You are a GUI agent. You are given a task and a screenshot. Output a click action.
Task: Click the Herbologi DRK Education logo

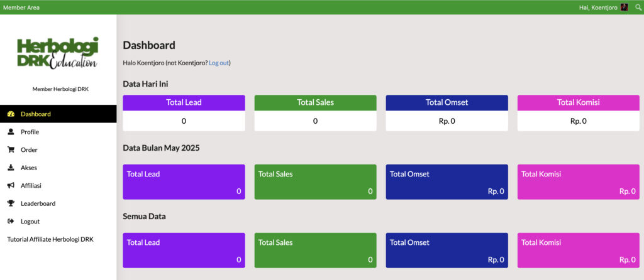(57, 53)
